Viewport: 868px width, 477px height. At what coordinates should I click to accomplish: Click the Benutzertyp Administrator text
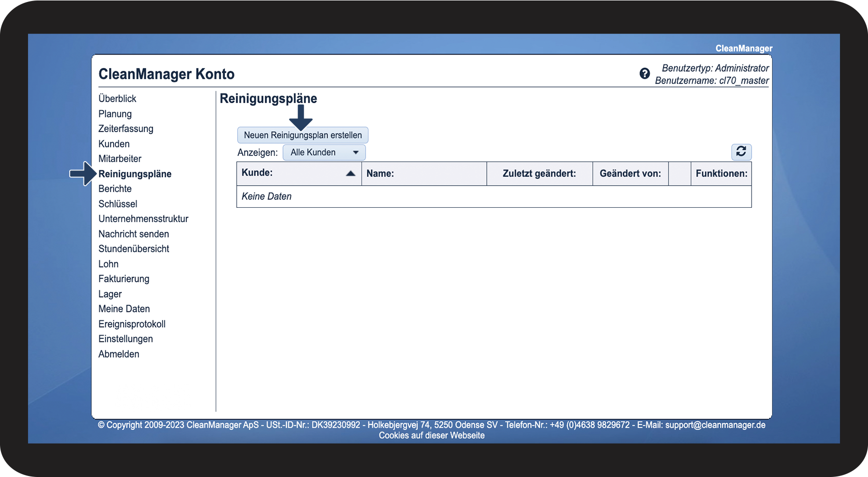tap(715, 68)
